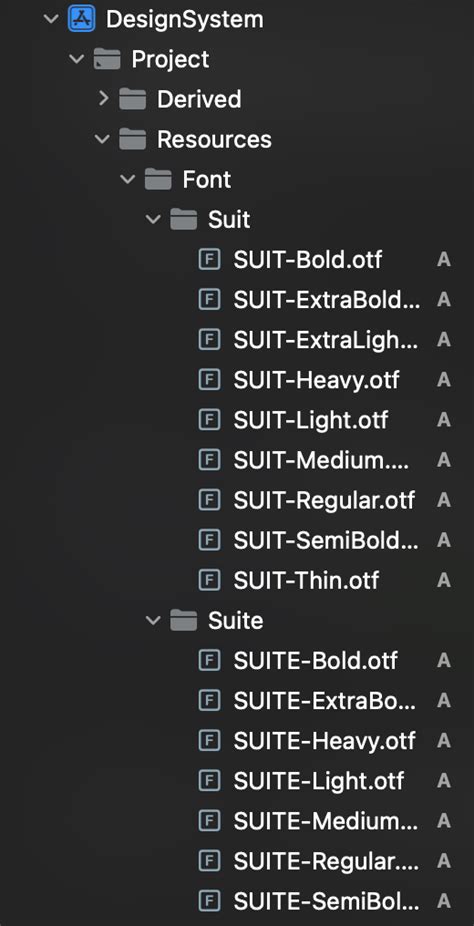The width and height of the screenshot is (474, 926).
Task: Expand the Derived folder chevron
Action: pos(103,99)
